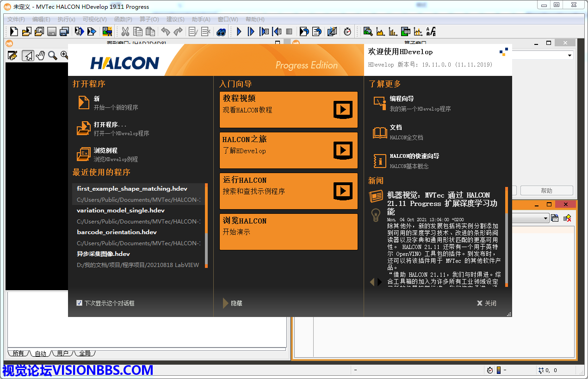Open the 执行(x) menu
588x379 pixels.
coord(66,19)
